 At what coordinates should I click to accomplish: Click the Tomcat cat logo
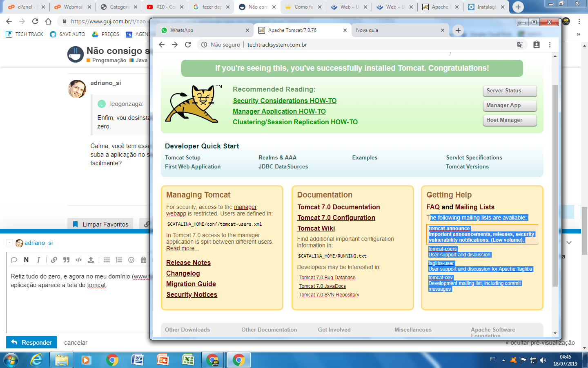point(193,104)
